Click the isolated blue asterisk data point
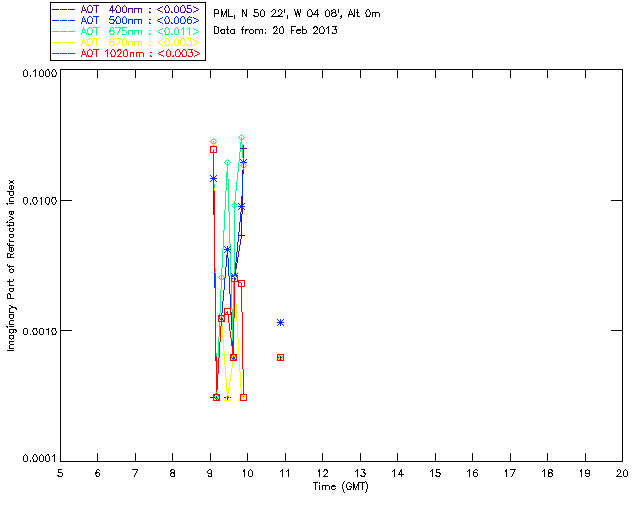The image size is (640, 512). coord(281,322)
